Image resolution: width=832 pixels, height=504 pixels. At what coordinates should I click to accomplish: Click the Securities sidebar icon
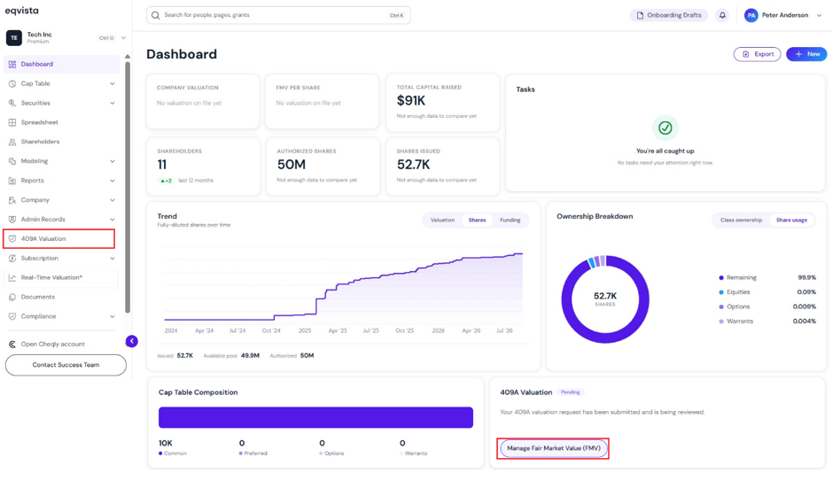tap(12, 103)
